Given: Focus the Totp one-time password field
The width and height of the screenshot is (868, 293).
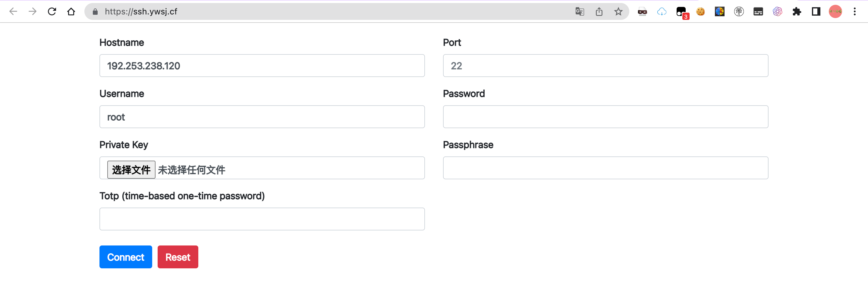Looking at the screenshot, I should [x=262, y=219].
